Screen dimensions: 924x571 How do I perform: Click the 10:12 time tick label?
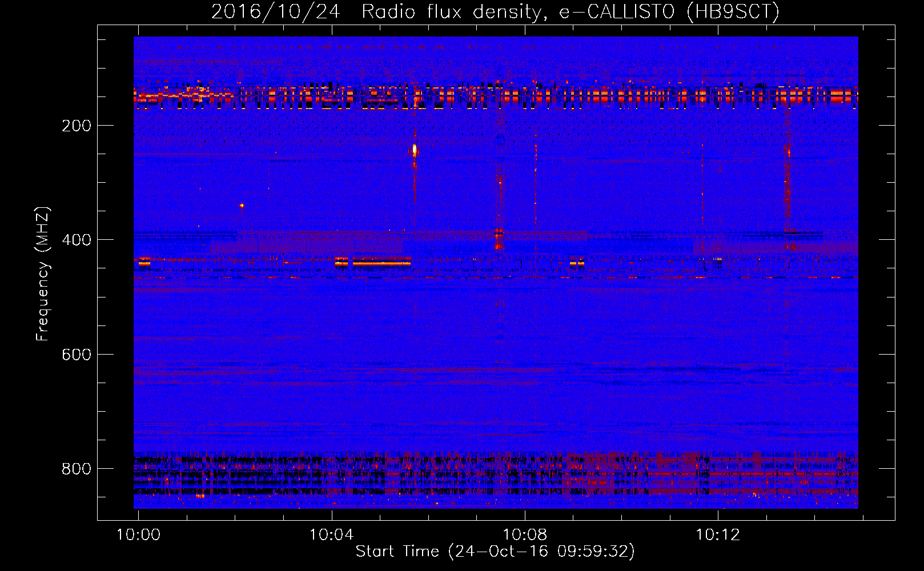tap(718, 534)
